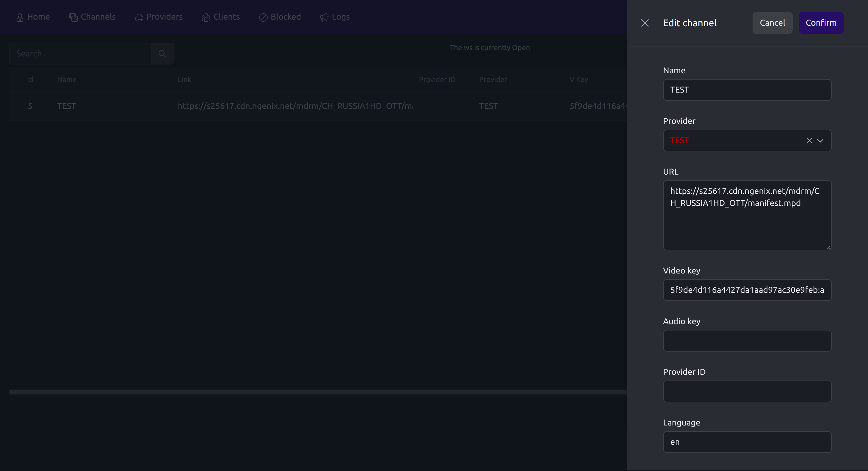This screenshot has width=868, height=471.
Task: Click the selected provider value TEST in red
Action: pos(679,141)
